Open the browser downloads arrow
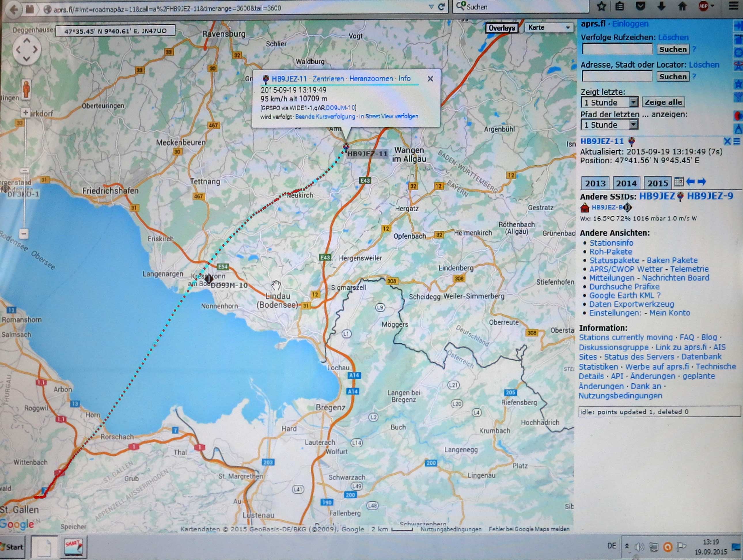This screenshot has height=560, width=743. pyautogui.click(x=662, y=6)
